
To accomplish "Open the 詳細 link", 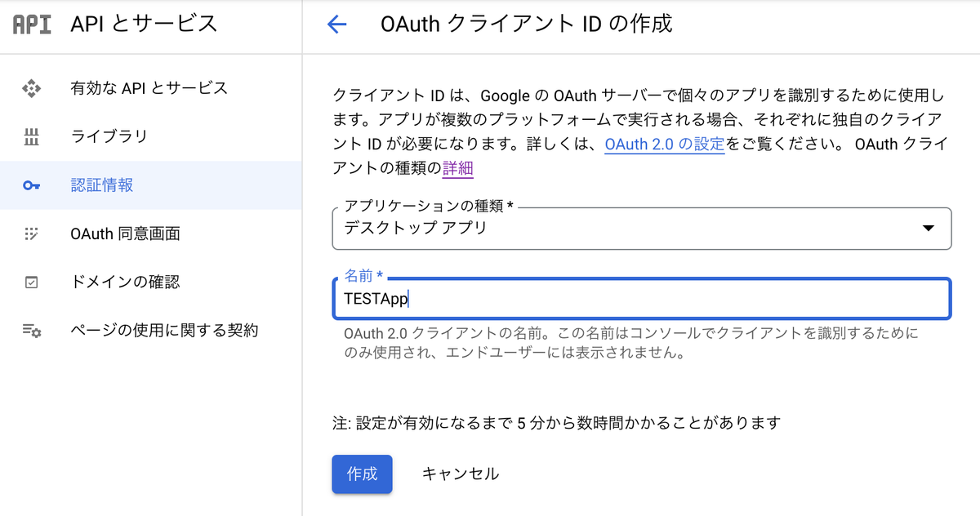I will (458, 169).
